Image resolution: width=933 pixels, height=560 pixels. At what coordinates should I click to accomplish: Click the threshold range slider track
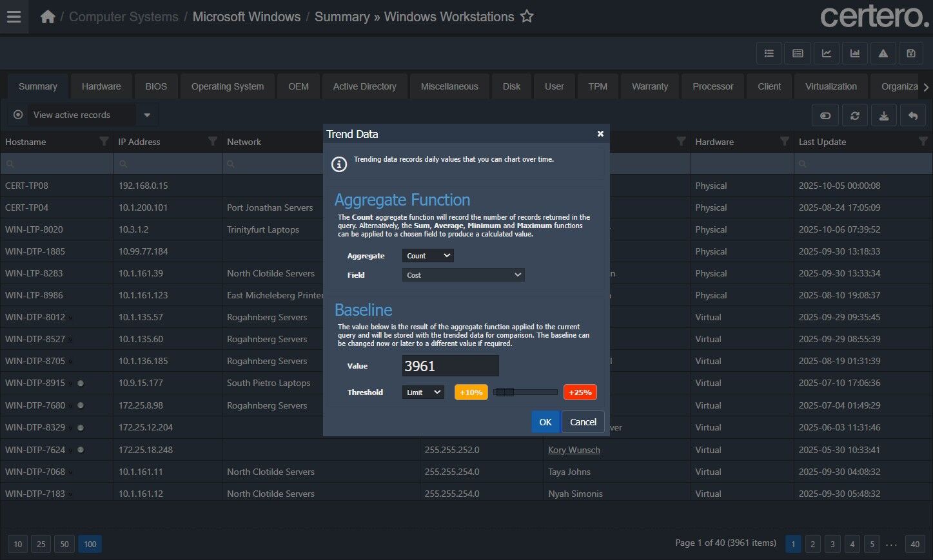(535, 392)
